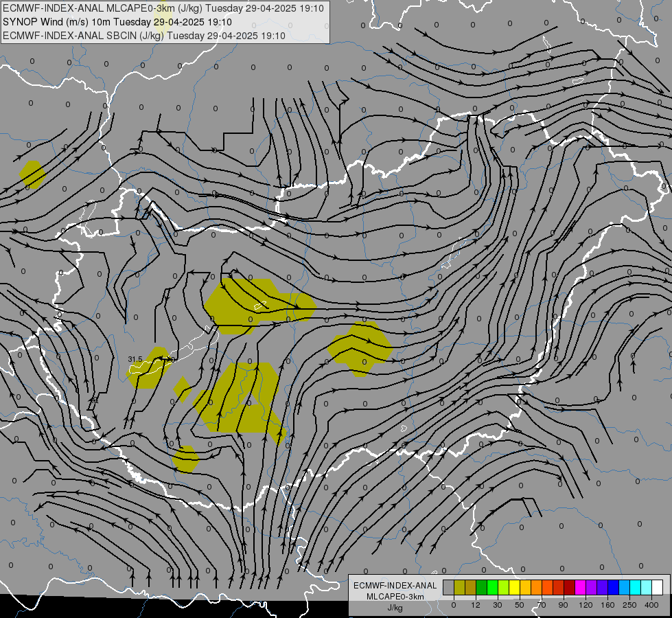
Task: Click legend tick label 160
Action: (x=607, y=605)
